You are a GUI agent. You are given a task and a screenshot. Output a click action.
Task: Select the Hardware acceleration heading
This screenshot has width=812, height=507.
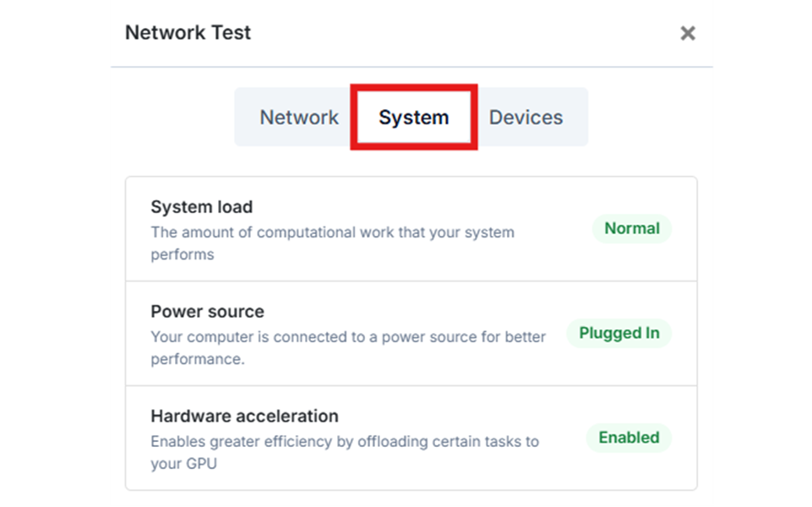[244, 416]
